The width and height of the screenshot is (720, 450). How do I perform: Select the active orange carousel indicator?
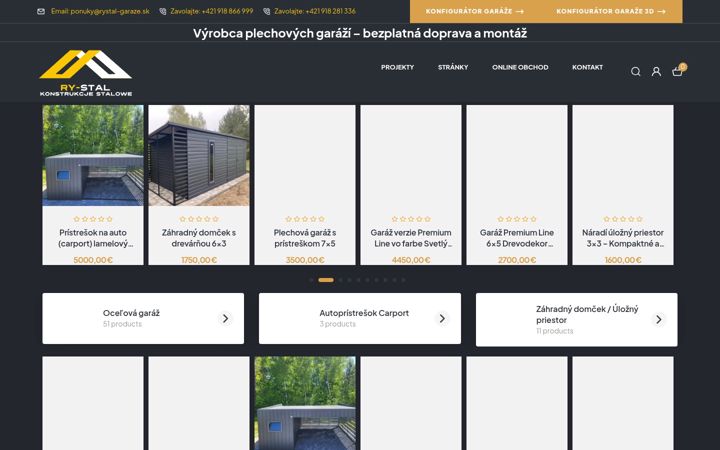326,280
